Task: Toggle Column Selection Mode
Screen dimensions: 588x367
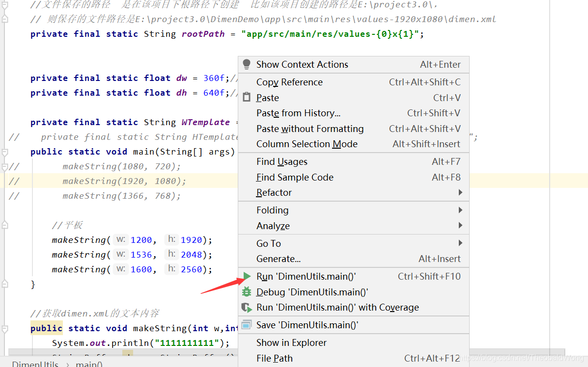Action: tap(354, 144)
